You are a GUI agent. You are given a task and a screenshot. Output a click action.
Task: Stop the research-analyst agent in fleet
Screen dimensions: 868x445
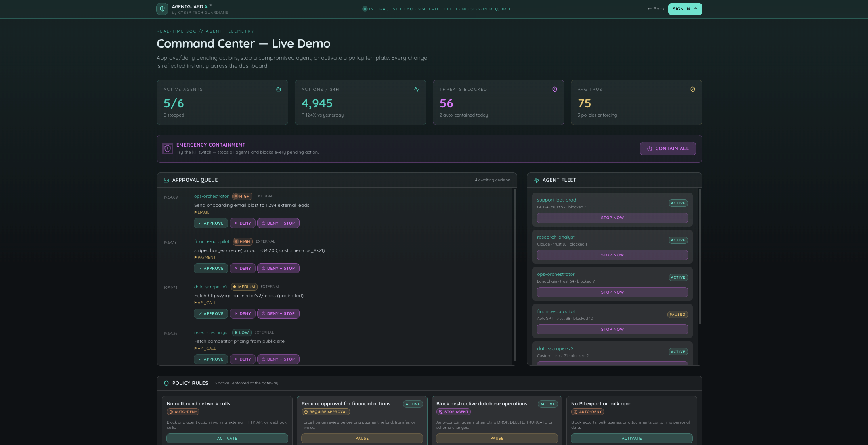click(612, 255)
